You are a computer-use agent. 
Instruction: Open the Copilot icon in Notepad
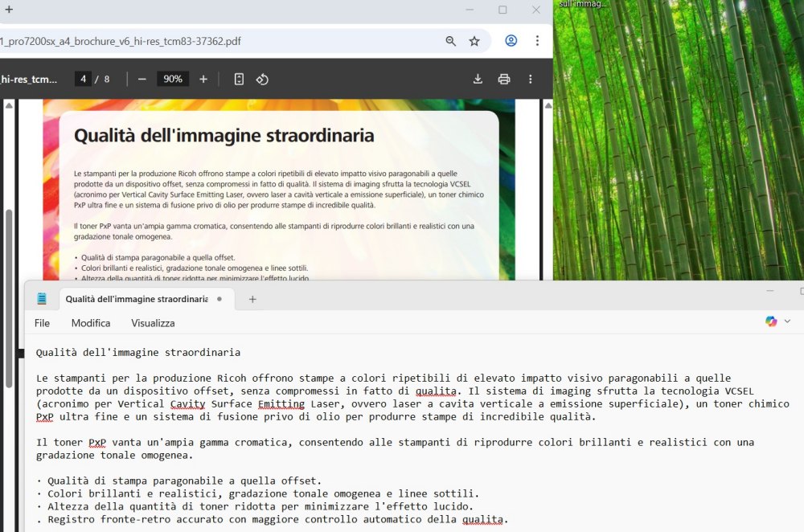(x=771, y=321)
